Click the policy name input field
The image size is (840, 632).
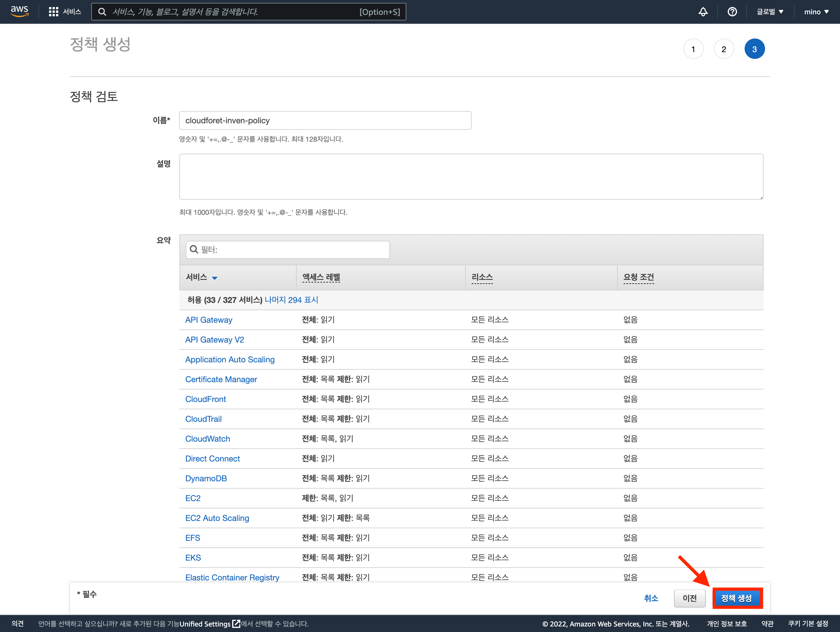(325, 120)
